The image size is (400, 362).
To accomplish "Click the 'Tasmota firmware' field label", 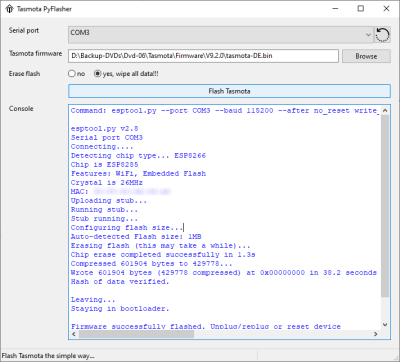I will [35, 53].
